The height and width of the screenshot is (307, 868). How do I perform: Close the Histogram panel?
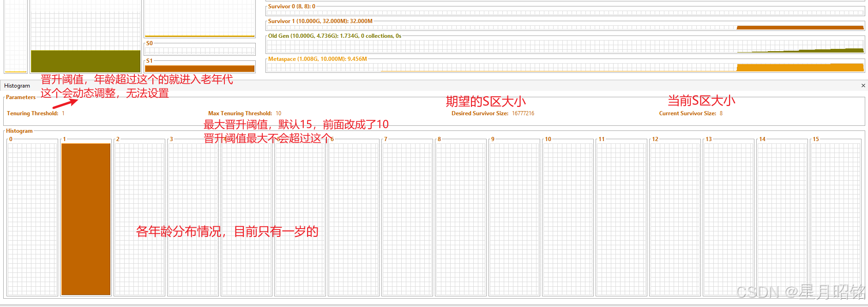tap(863, 86)
